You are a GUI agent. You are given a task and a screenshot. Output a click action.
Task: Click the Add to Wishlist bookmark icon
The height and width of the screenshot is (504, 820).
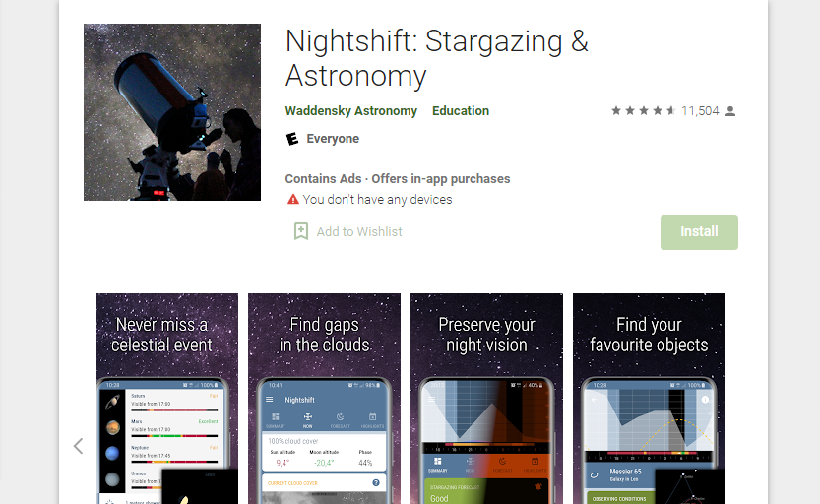click(x=300, y=231)
